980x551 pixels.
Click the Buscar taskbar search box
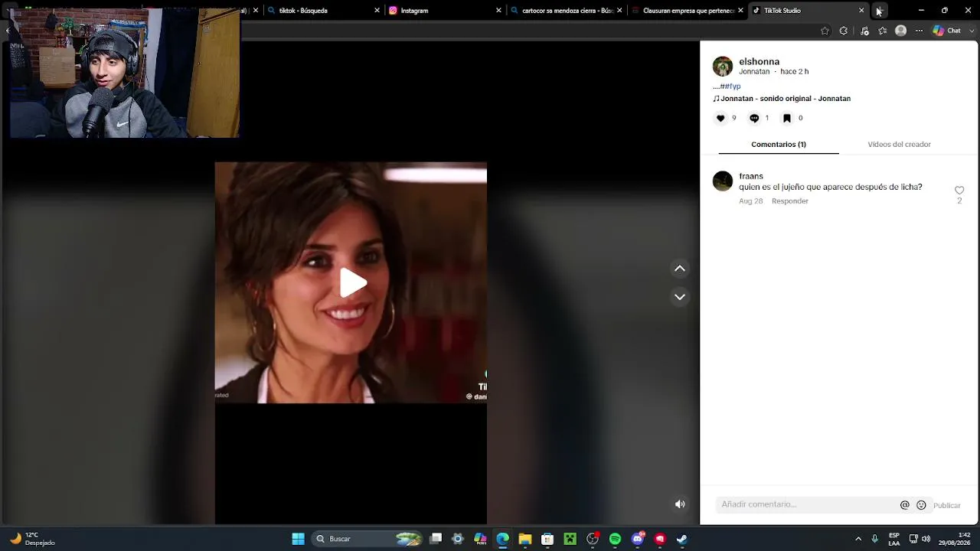coord(368,539)
